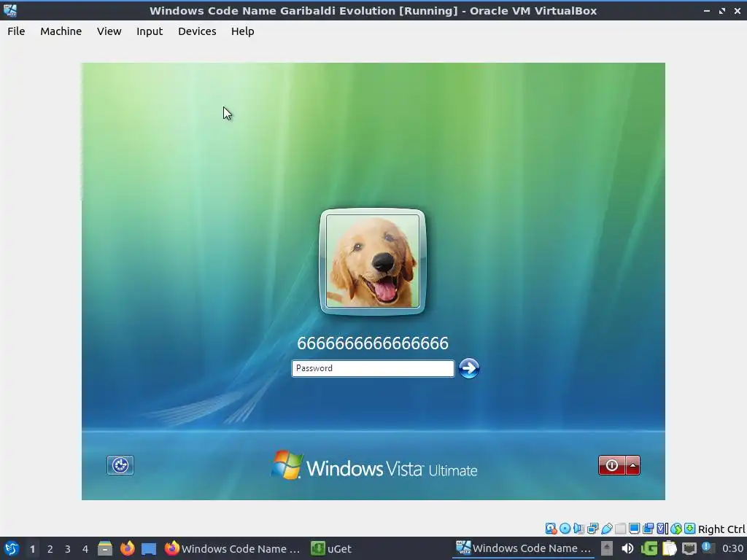Click the display status monitor icon
The width and height of the screenshot is (747, 560).
pyautogui.click(x=634, y=529)
